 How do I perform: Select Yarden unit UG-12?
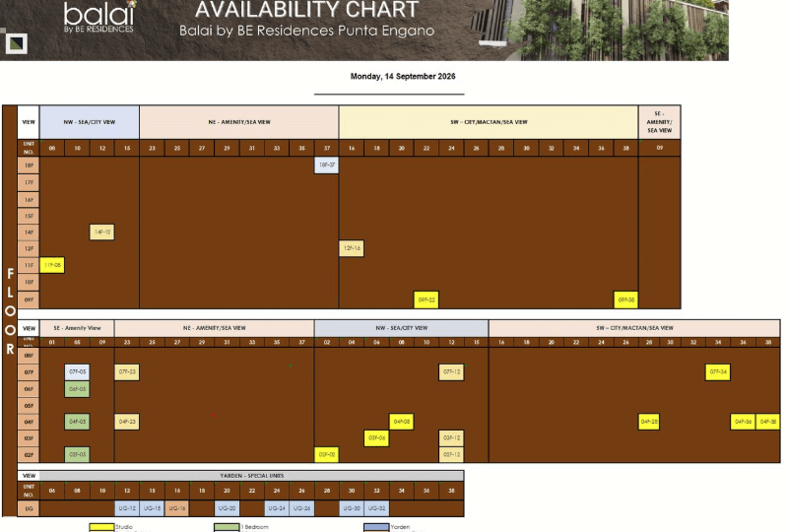click(x=127, y=508)
